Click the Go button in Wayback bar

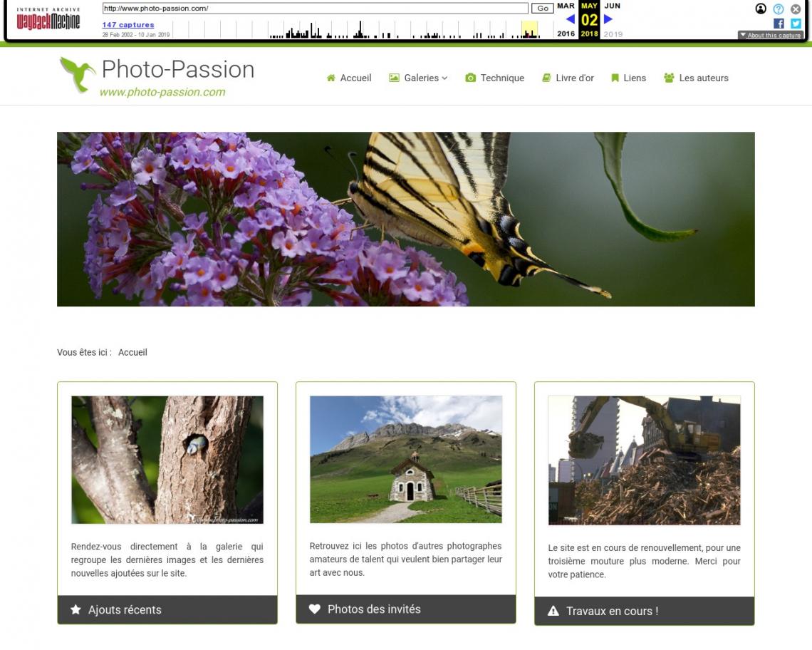(x=542, y=9)
